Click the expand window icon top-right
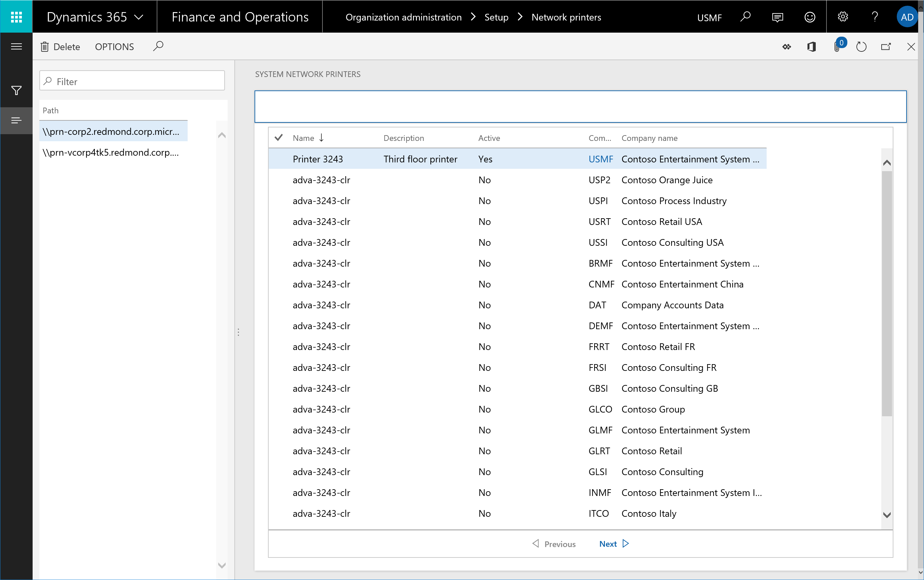Viewport: 924px width, 580px height. click(886, 46)
